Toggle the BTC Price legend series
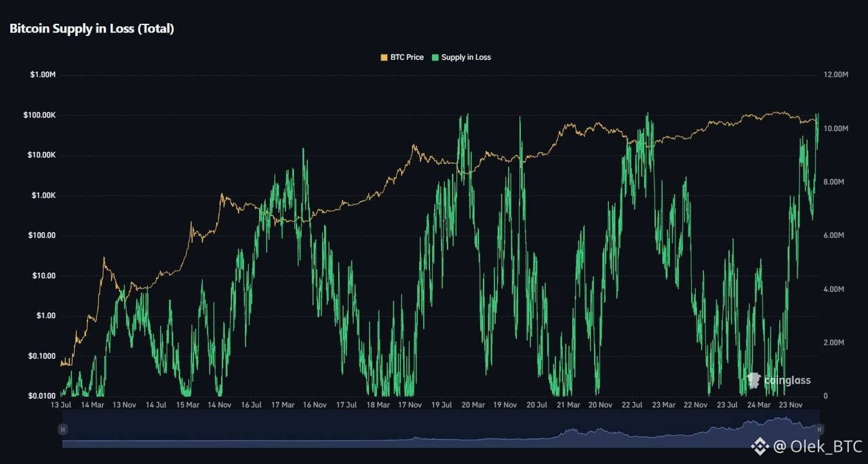Image resolution: width=868 pixels, height=464 pixels. click(402, 58)
